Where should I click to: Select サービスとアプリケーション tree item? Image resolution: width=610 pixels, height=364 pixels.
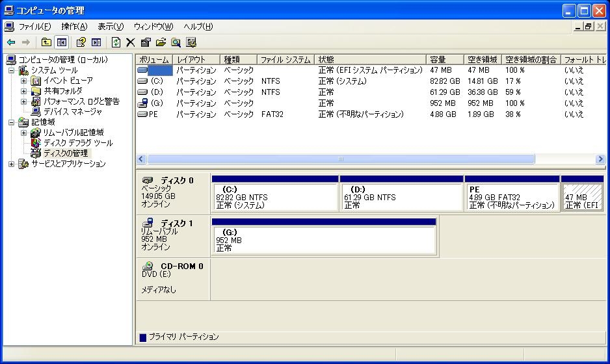pyautogui.click(x=68, y=164)
